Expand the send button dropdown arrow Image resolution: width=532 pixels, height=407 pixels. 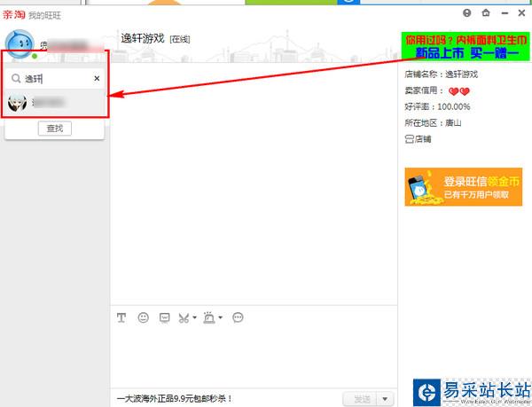pyautogui.click(x=386, y=399)
